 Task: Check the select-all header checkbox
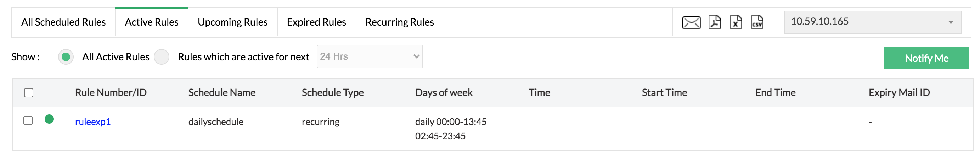point(29,93)
